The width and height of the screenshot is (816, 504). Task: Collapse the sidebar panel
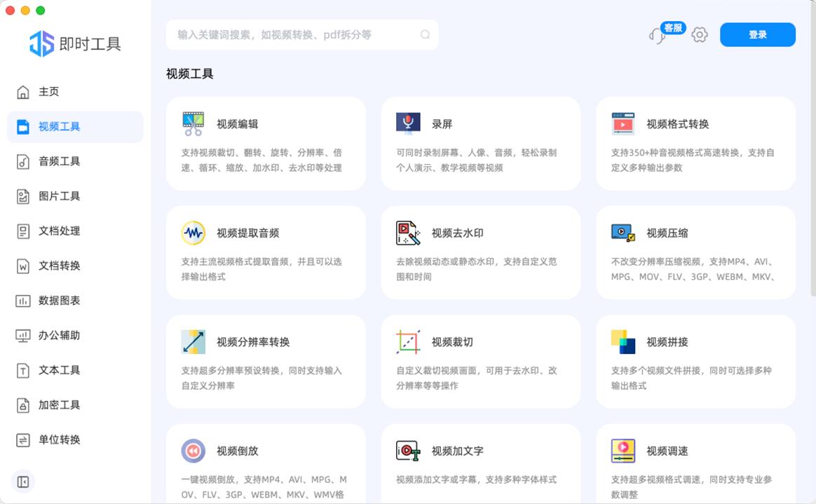tap(23, 482)
